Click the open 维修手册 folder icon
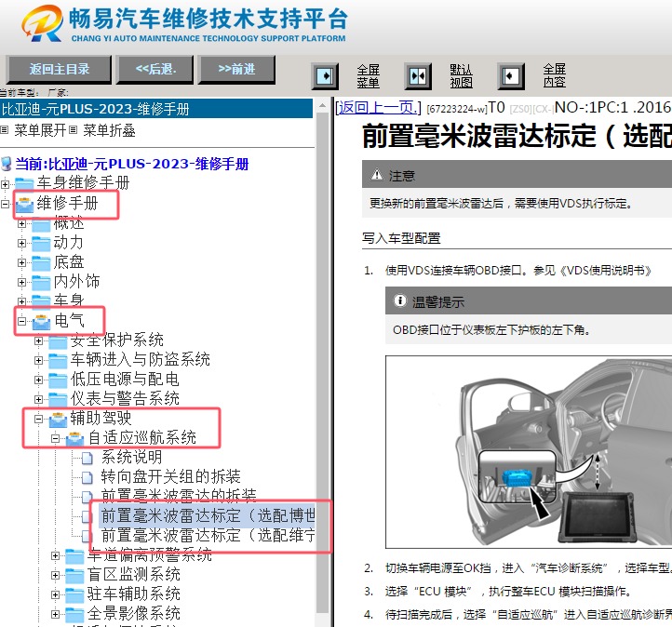This screenshot has height=627, width=672. [24, 205]
